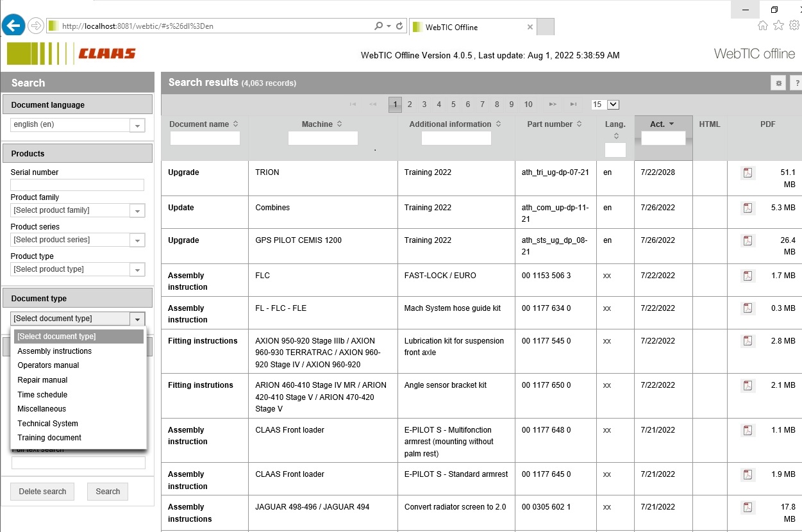Sort by Part number column arrows
This screenshot has height=532, width=802.
pos(579,124)
